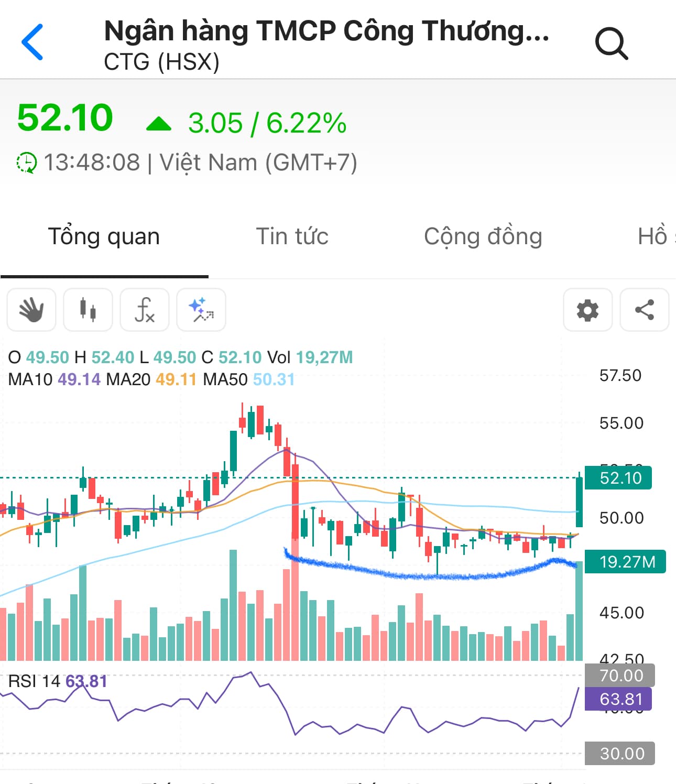Tap the O 49.50 open value

point(38,357)
